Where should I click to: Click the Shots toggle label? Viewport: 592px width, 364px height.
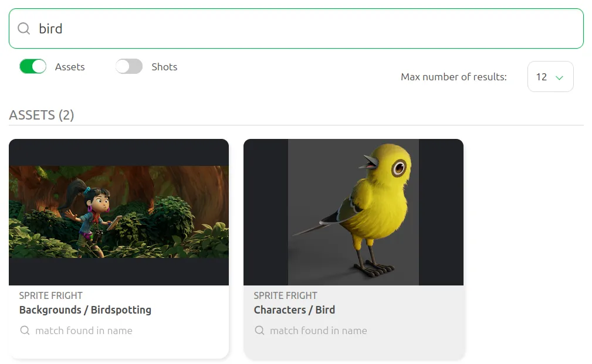[x=164, y=67]
